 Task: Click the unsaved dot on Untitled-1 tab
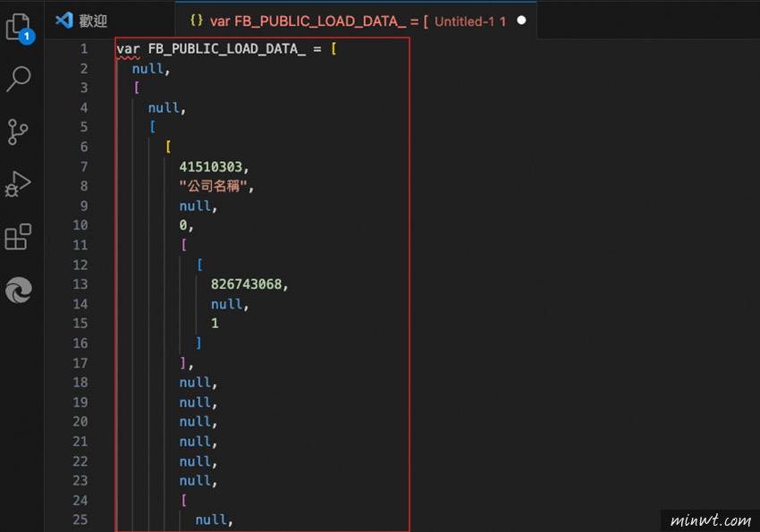coord(521,21)
